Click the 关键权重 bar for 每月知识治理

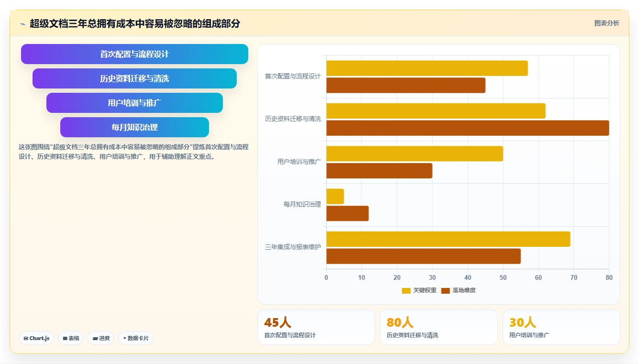pyautogui.click(x=335, y=196)
